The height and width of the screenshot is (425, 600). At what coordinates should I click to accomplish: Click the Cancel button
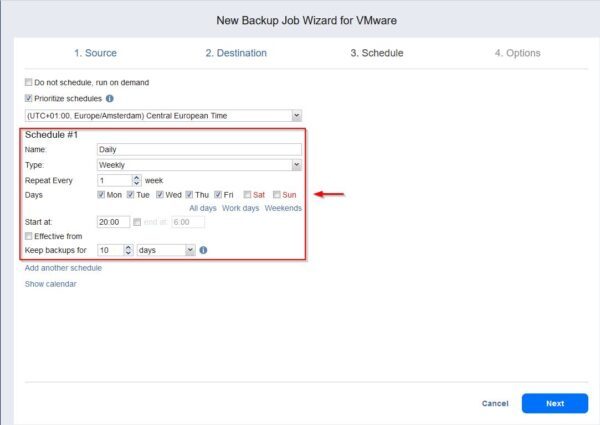[x=495, y=403]
